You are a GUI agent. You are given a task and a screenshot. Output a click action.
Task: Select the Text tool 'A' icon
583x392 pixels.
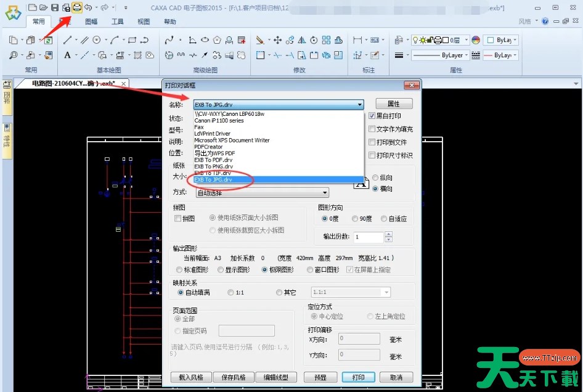tap(68, 55)
